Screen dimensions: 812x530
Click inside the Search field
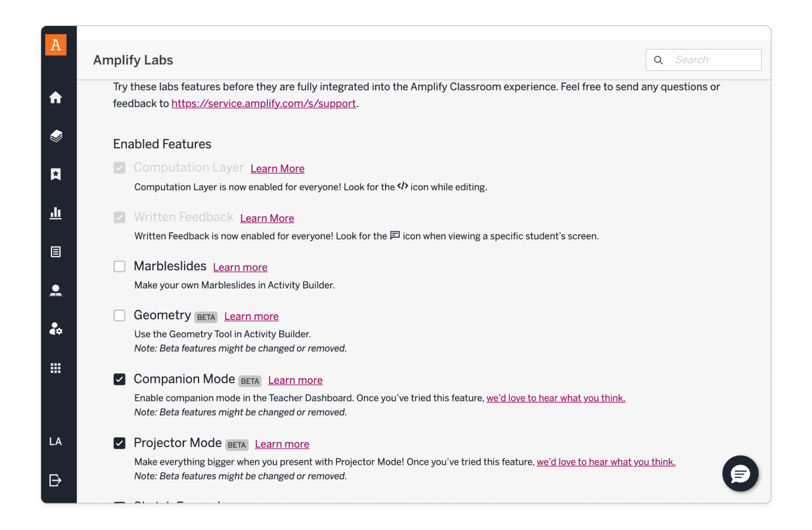pyautogui.click(x=704, y=60)
